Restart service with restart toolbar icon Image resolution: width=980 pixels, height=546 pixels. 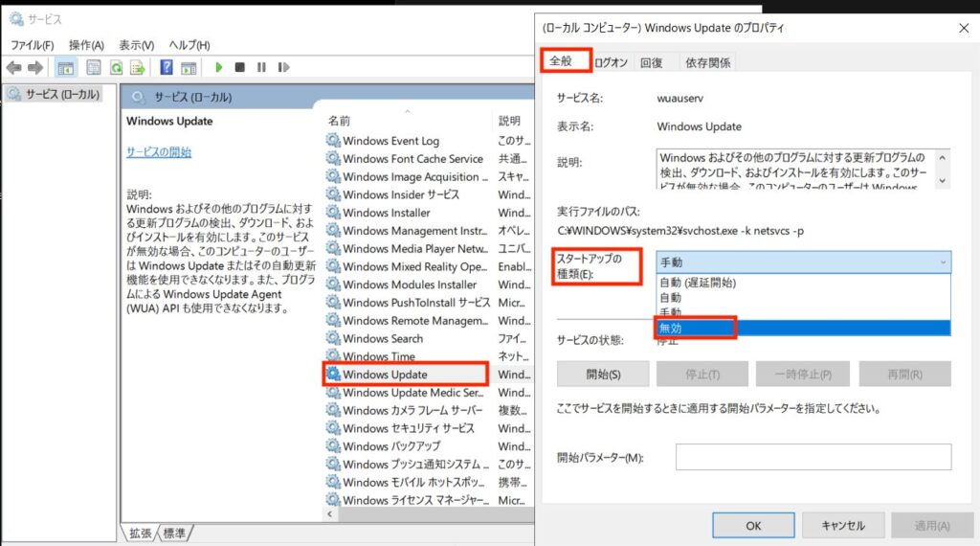(283, 67)
